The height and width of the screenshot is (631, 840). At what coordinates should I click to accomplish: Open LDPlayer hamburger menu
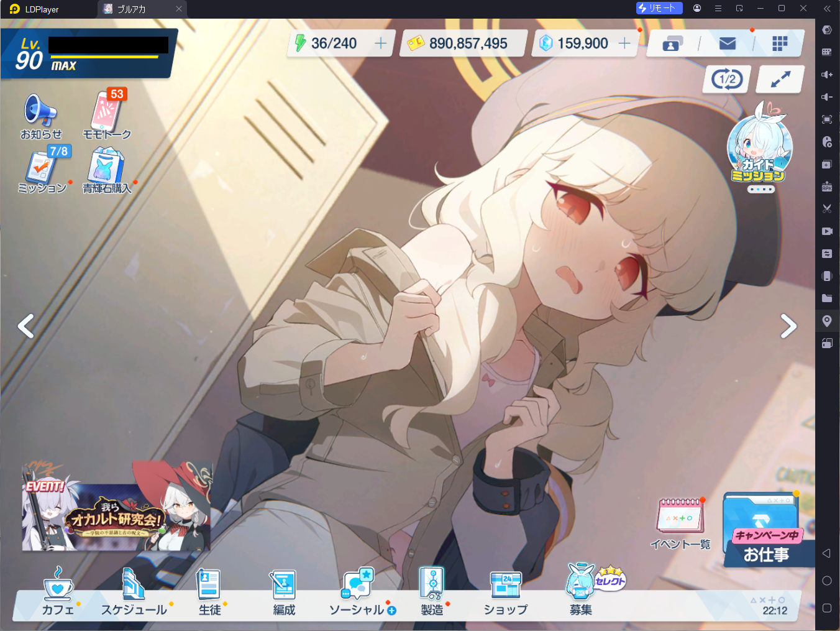[718, 8]
